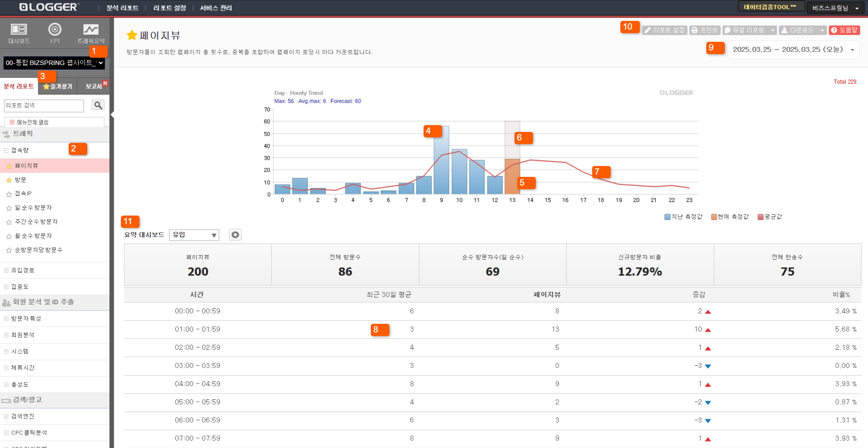This screenshot has width=868, height=448.
Task: Click the report search magnifier button
Action: point(98,105)
